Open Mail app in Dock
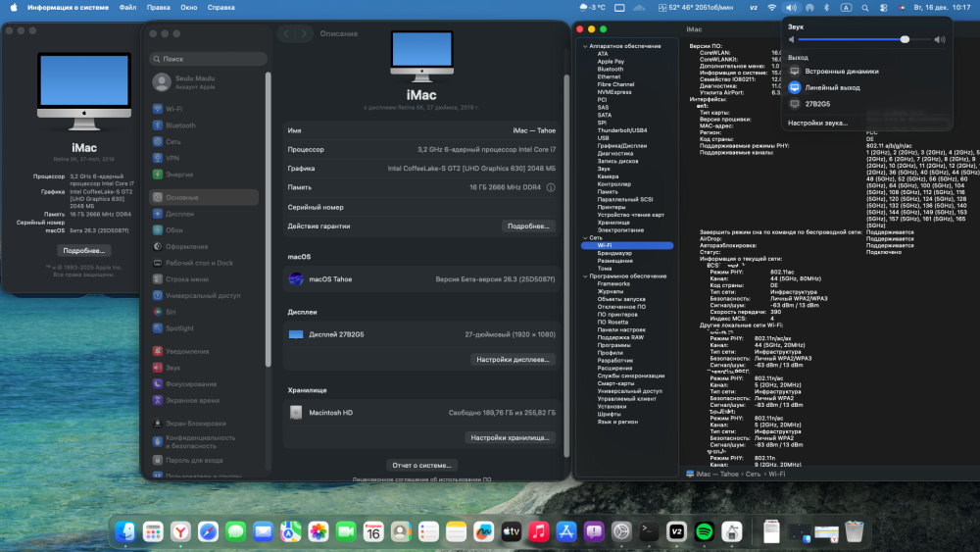Screen dimensions: 980x552 point(263,532)
